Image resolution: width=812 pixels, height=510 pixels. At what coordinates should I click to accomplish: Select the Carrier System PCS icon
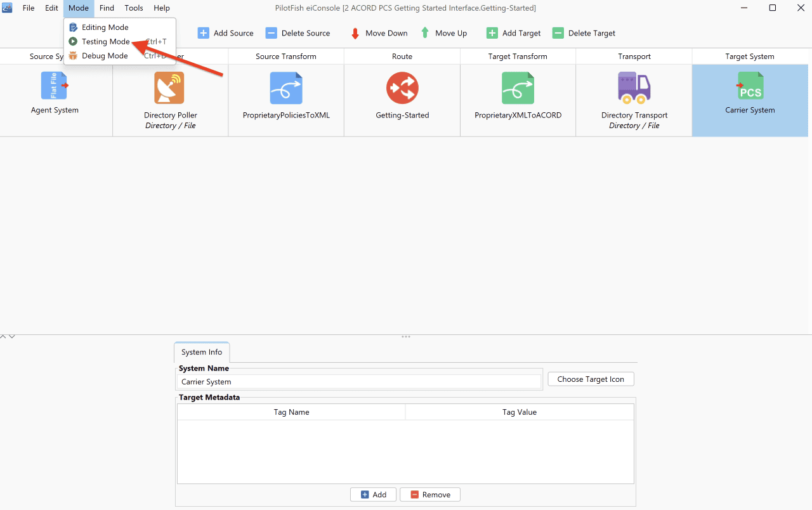pyautogui.click(x=750, y=86)
